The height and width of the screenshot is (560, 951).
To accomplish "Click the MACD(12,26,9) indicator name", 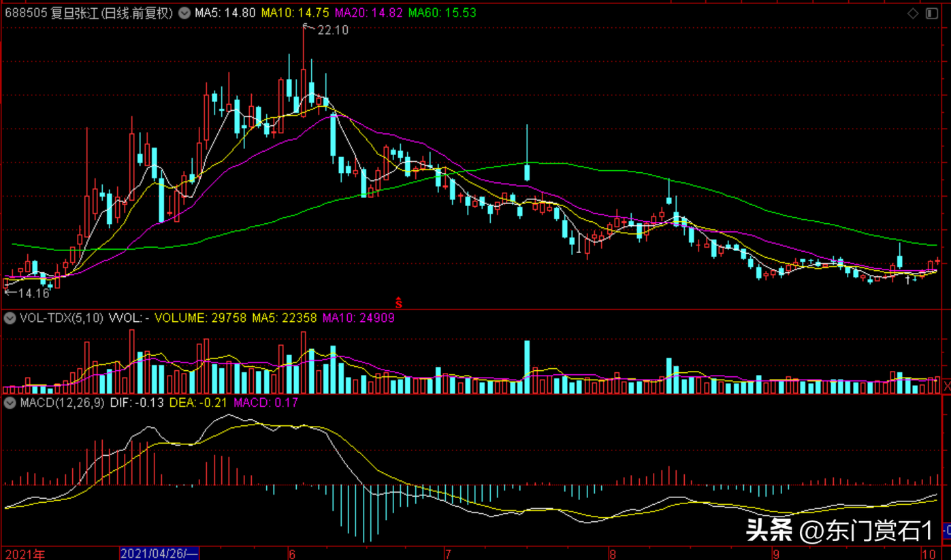I will [62, 403].
